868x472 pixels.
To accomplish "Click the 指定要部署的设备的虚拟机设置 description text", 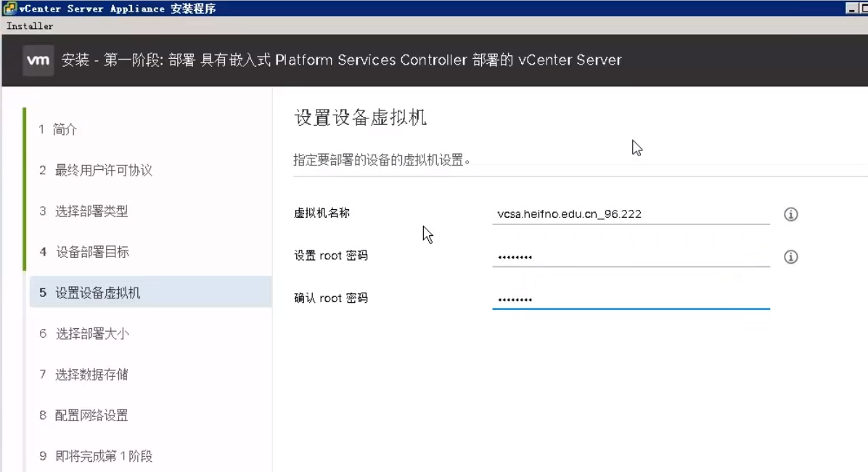I will coord(382,160).
